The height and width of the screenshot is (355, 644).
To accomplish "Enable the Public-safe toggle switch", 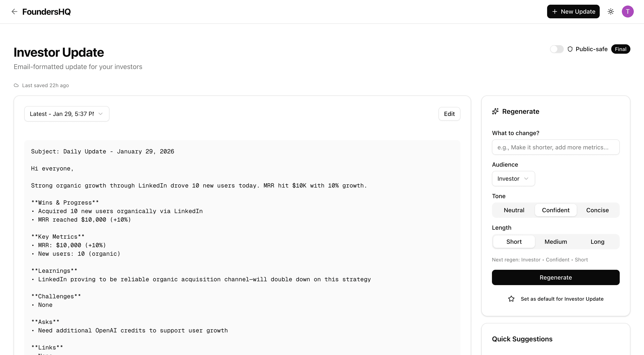I will coord(556,49).
